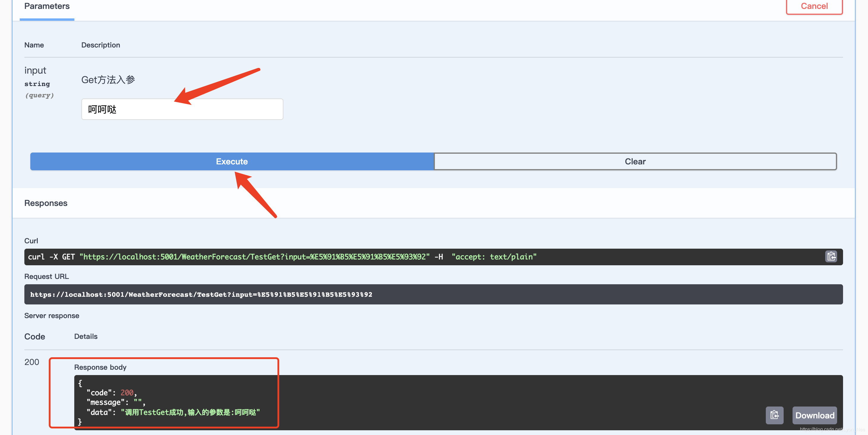Screen dimensions: 868x435
Task: Download the response body
Action: click(x=815, y=415)
